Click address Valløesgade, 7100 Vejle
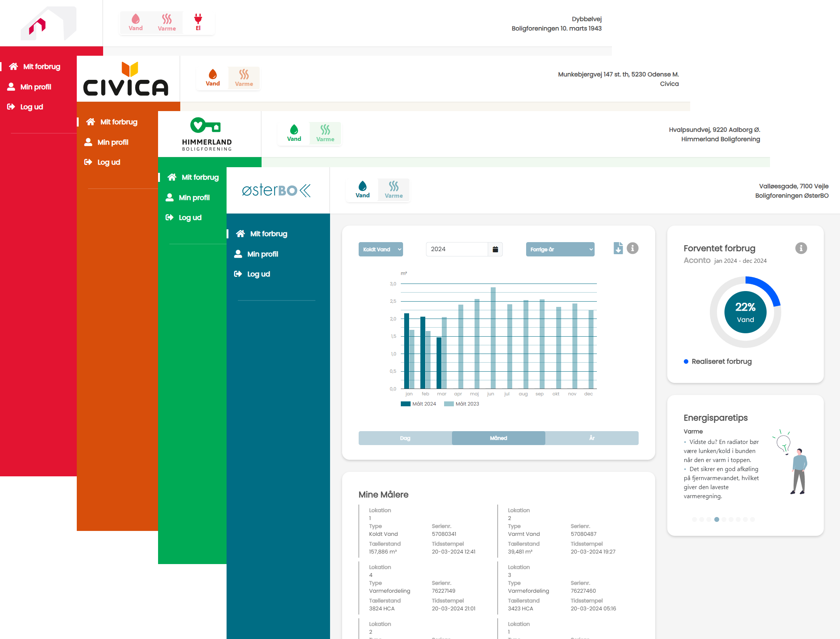The image size is (840, 639). pyautogui.click(x=794, y=186)
